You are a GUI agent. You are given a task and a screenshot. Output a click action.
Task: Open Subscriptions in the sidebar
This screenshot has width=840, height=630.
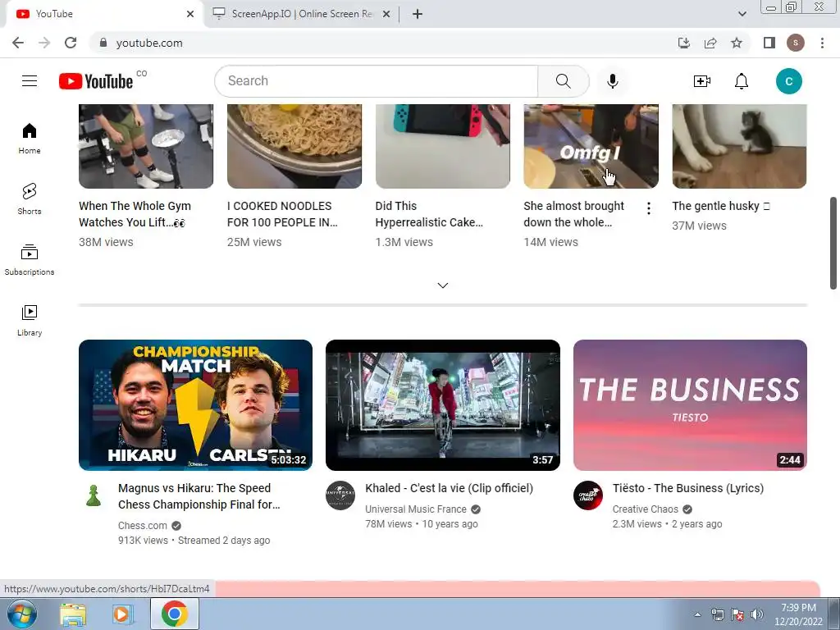pos(30,260)
